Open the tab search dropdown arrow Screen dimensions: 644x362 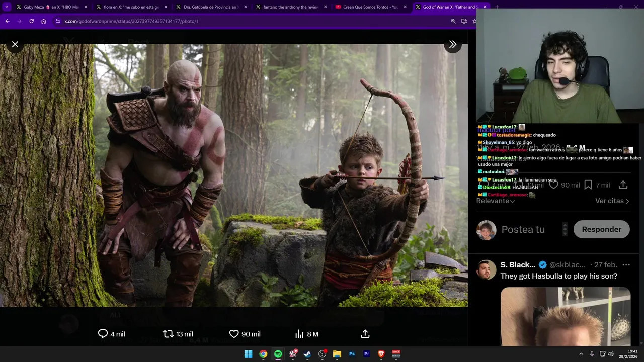point(7,7)
